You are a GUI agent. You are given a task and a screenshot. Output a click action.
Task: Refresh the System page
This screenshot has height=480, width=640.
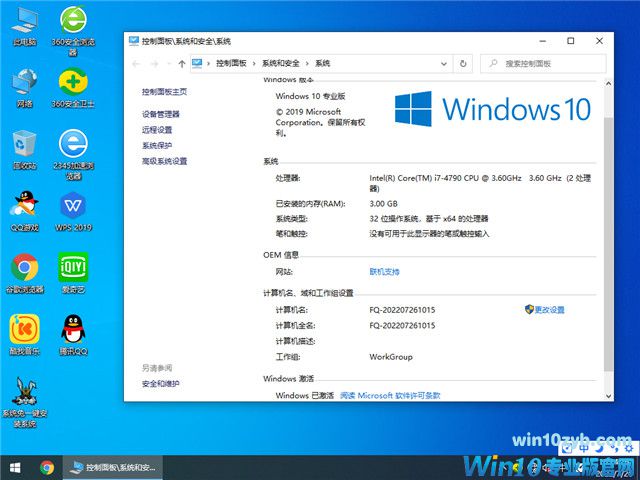(x=463, y=64)
